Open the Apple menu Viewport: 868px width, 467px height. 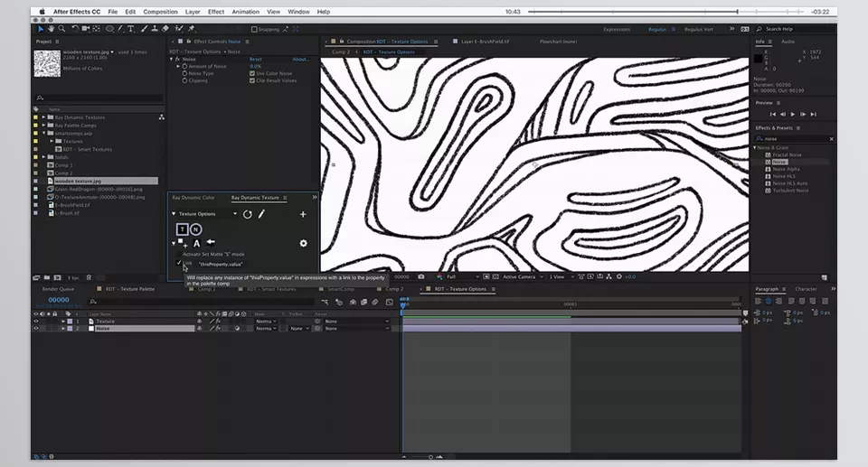coord(42,12)
